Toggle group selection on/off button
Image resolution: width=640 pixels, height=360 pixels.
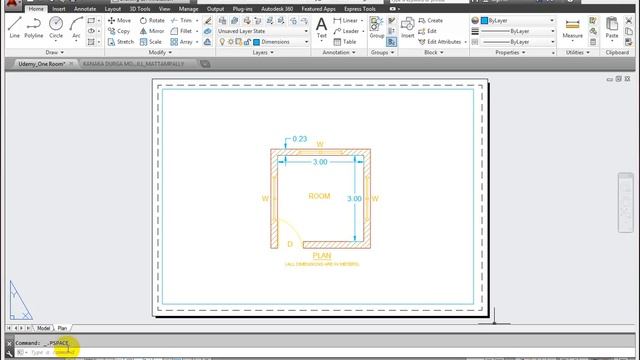point(391,42)
